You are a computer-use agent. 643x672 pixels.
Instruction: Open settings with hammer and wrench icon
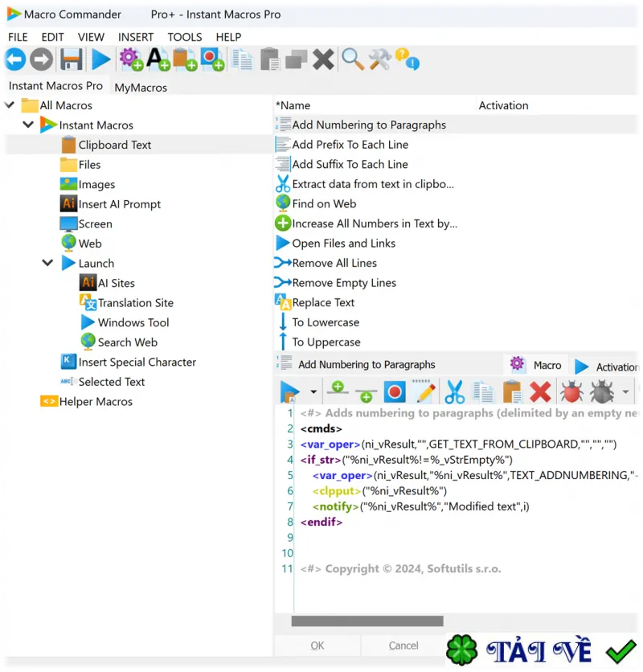(x=380, y=59)
